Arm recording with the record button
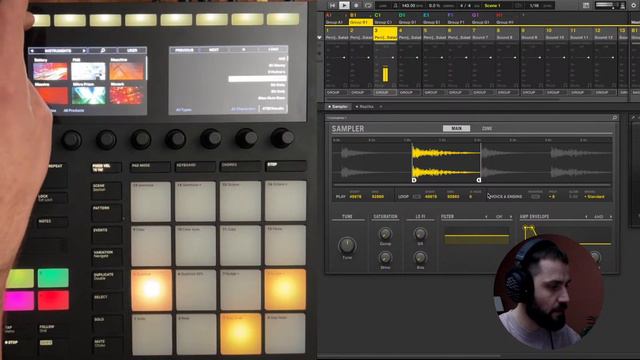 356,5
